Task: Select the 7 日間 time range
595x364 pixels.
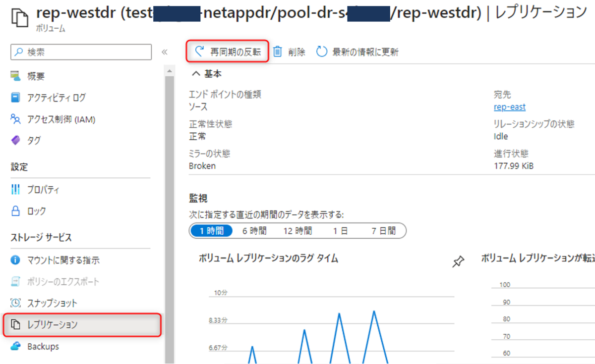Action: (x=383, y=231)
